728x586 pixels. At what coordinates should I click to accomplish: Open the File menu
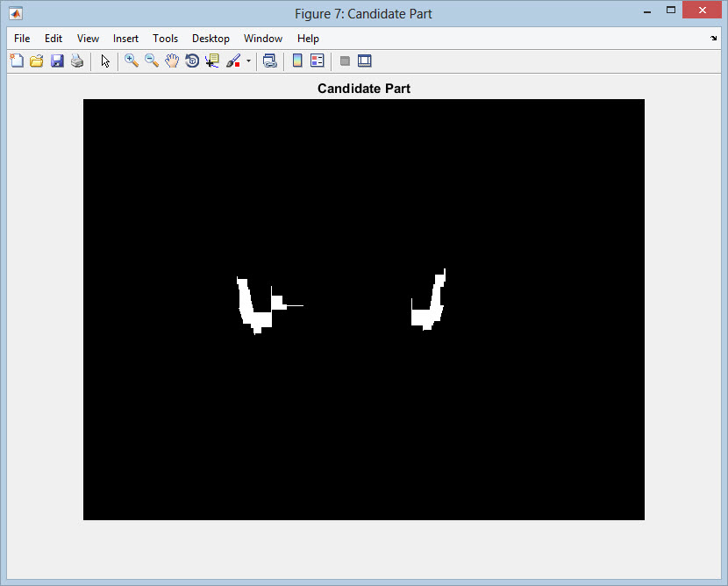click(x=22, y=39)
